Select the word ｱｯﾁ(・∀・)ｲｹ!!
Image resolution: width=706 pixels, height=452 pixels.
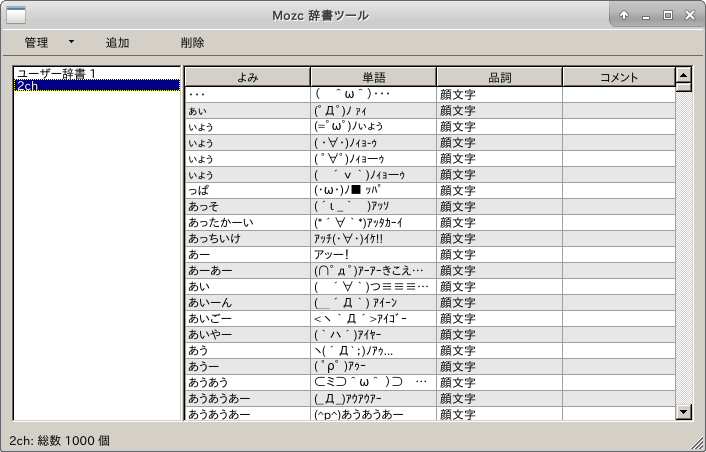point(373,239)
